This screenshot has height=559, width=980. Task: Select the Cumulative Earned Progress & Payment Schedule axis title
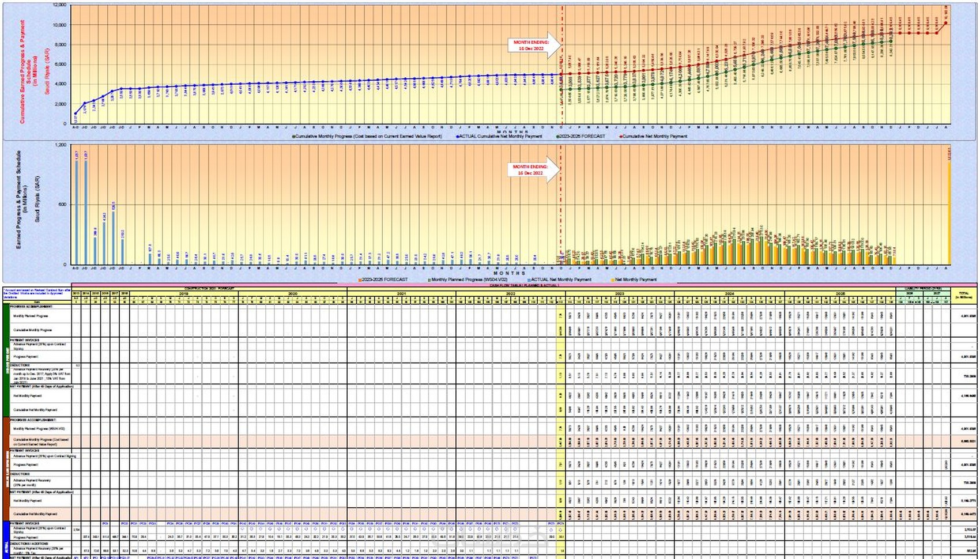tap(28, 71)
